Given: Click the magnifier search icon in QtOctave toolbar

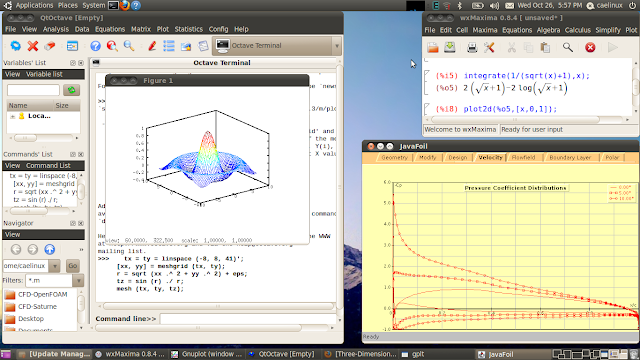Looking at the screenshot, I should pos(129,46).
